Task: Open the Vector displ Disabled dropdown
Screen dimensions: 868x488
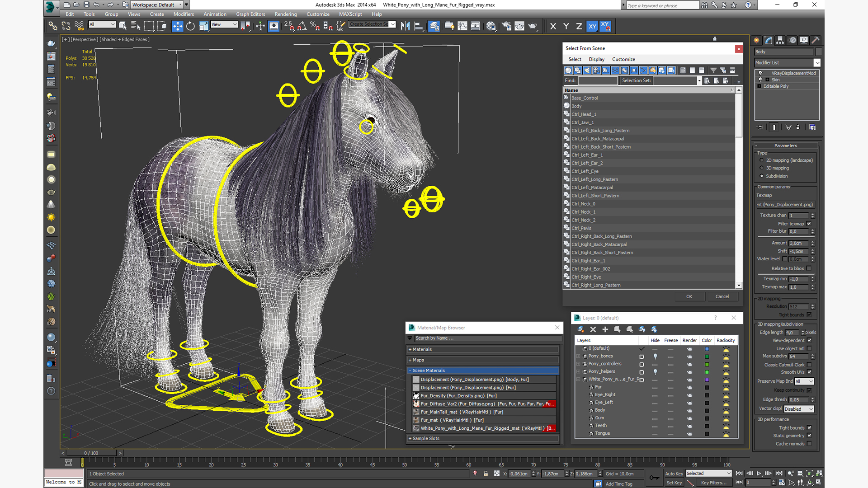Action: click(x=799, y=409)
